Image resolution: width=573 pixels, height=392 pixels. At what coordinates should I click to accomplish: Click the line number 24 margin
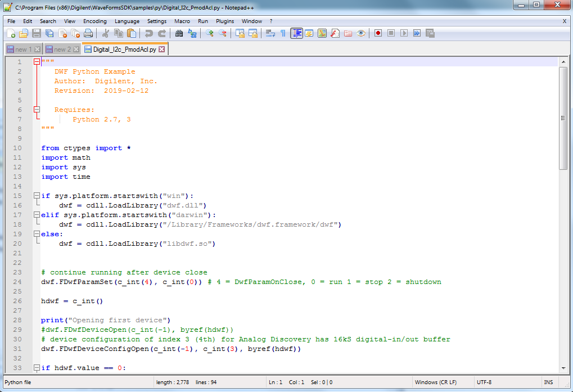pos(17,282)
